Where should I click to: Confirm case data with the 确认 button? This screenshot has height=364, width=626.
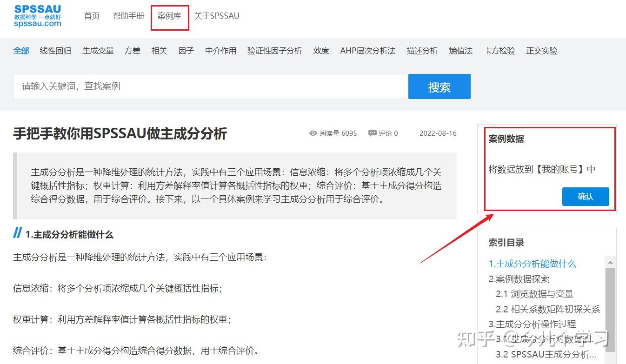(x=585, y=196)
